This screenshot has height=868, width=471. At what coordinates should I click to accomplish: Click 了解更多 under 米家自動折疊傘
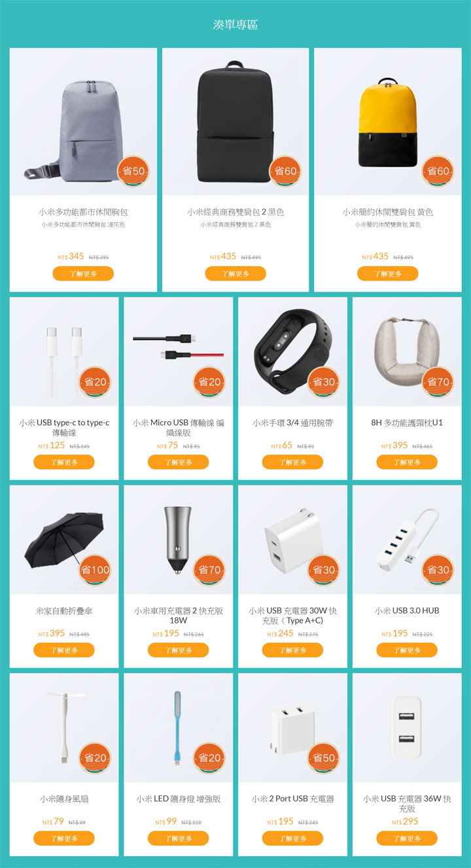point(64,650)
